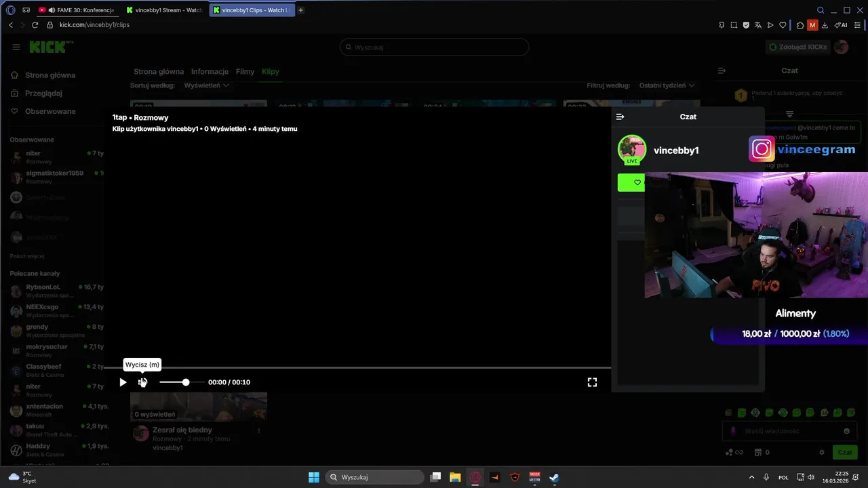Open the Opera menu logo

pos(10,10)
